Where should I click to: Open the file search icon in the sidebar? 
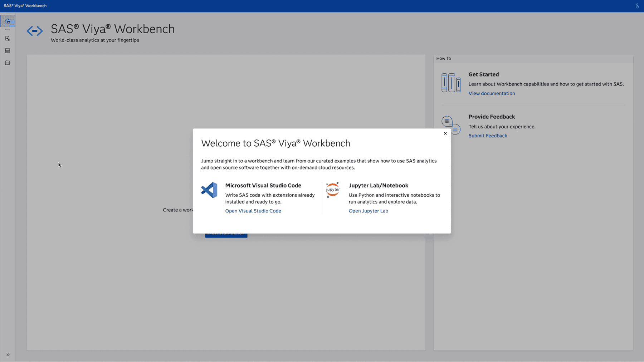pos(8,38)
